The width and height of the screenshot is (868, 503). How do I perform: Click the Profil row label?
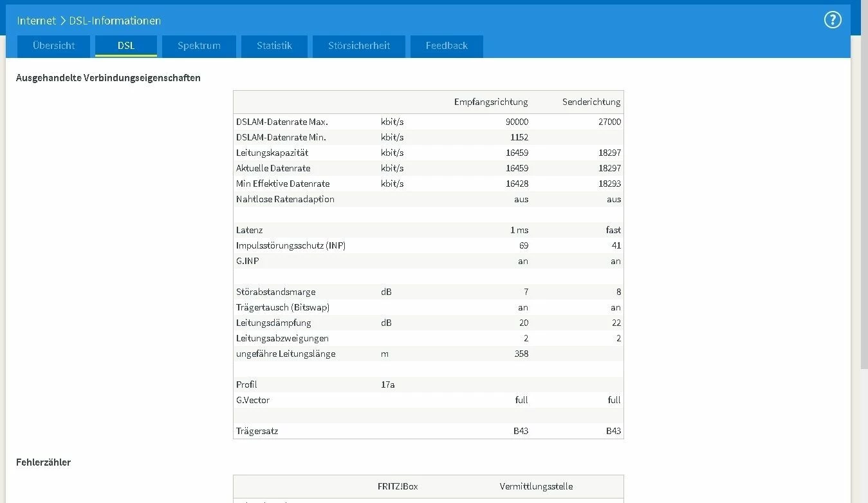246,384
